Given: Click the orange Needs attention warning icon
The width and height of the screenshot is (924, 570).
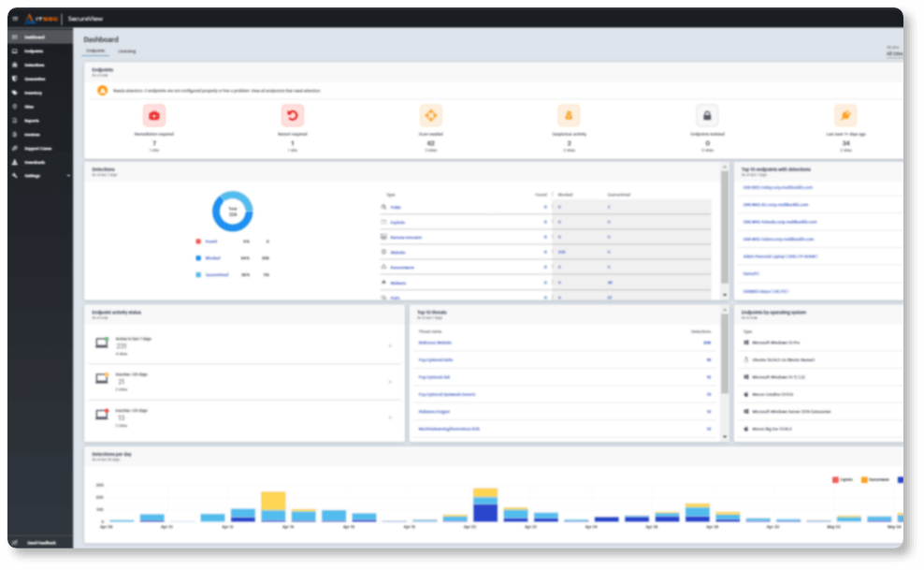Looking at the screenshot, I should point(103,91).
